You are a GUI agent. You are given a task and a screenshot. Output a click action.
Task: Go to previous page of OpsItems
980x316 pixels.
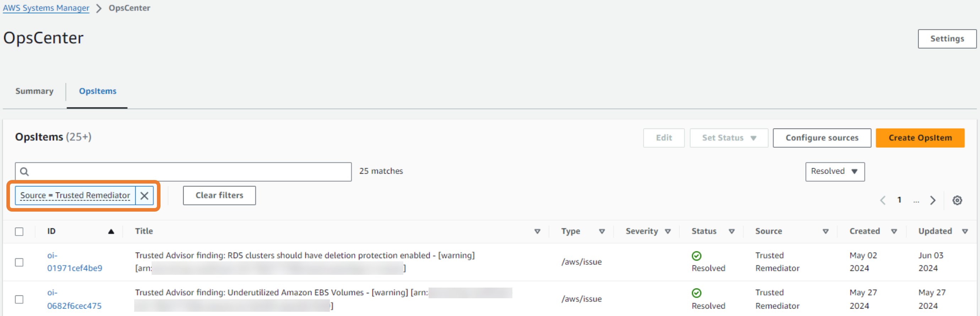pos(883,200)
